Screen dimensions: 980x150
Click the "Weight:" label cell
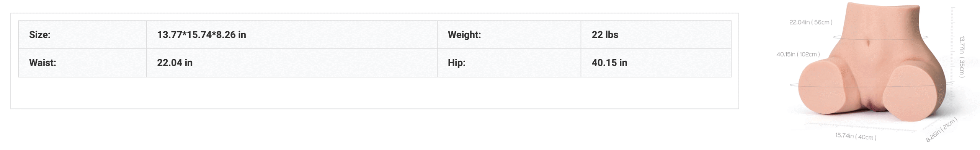click(x=509, y=35)
